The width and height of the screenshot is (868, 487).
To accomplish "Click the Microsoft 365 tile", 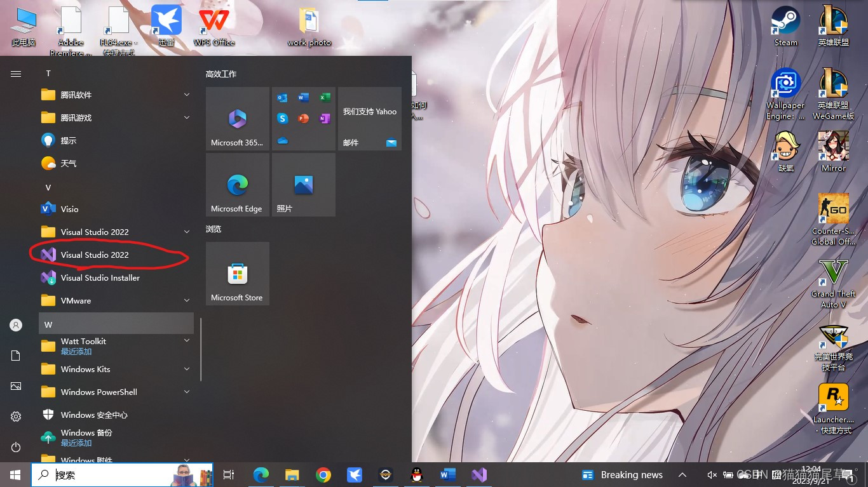I will [238, 119].
